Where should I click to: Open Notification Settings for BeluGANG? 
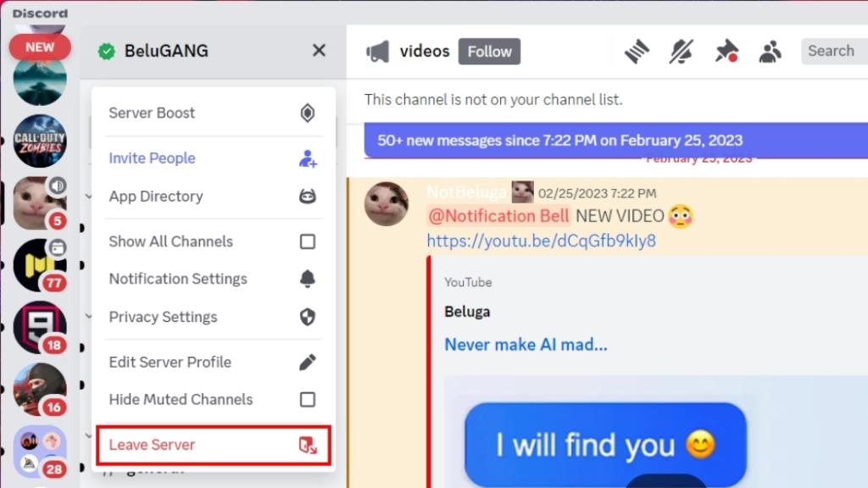[178, 279]
